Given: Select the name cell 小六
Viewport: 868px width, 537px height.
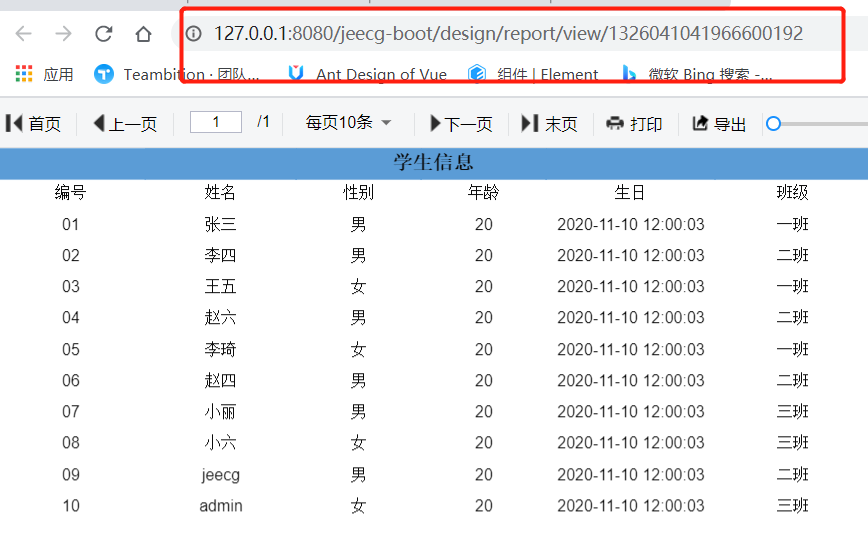Looking at the screenshot, I should coord(220,442).
